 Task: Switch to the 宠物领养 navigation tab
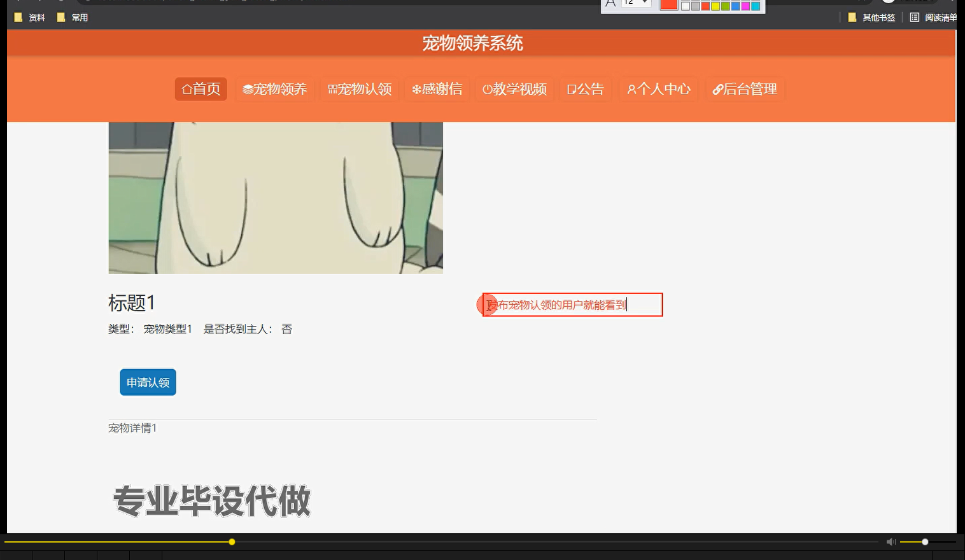point(274,89)
